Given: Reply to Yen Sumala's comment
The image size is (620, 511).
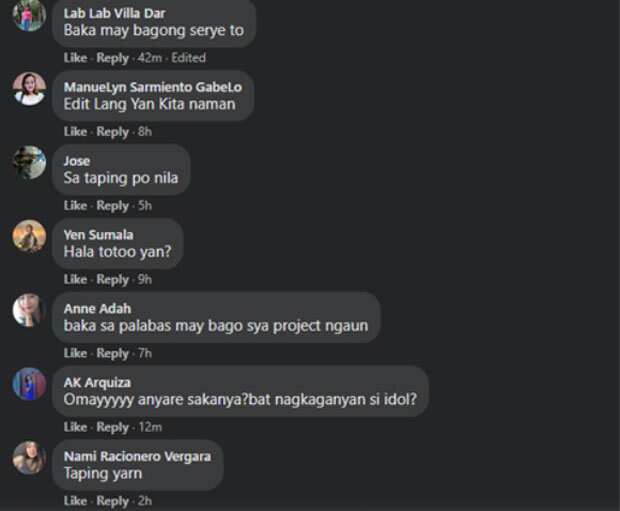Looking at the screenshot, I should point(113,280).
